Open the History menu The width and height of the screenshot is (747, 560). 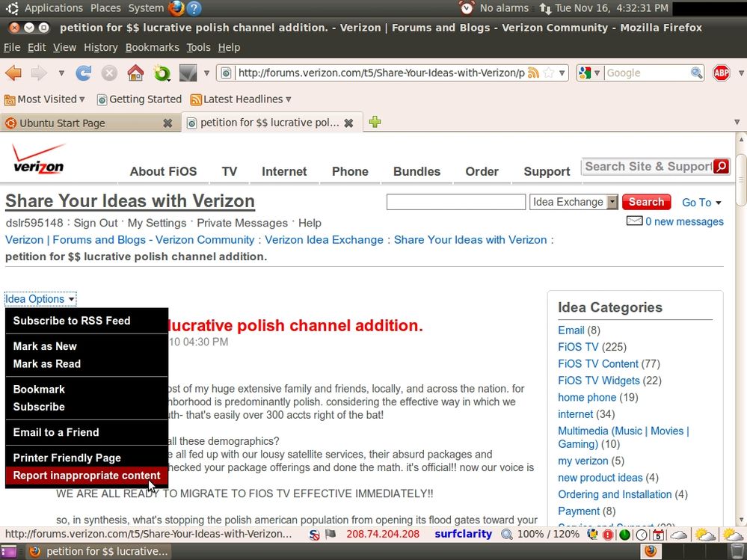point(100,48)
